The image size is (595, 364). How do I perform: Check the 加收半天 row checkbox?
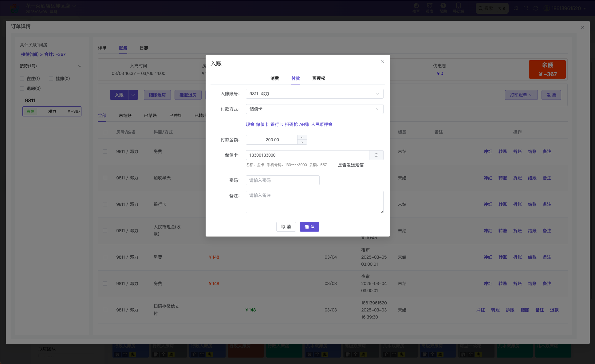coord(105,178)
